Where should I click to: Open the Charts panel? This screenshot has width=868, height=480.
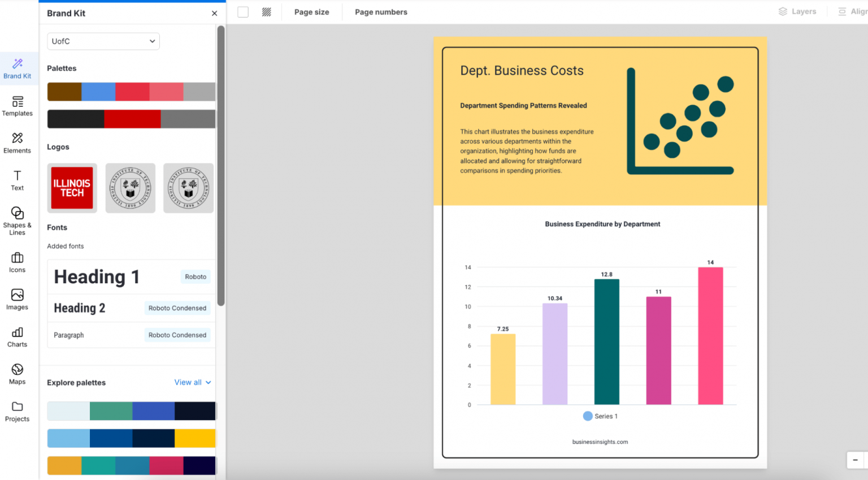coord(17,336)
